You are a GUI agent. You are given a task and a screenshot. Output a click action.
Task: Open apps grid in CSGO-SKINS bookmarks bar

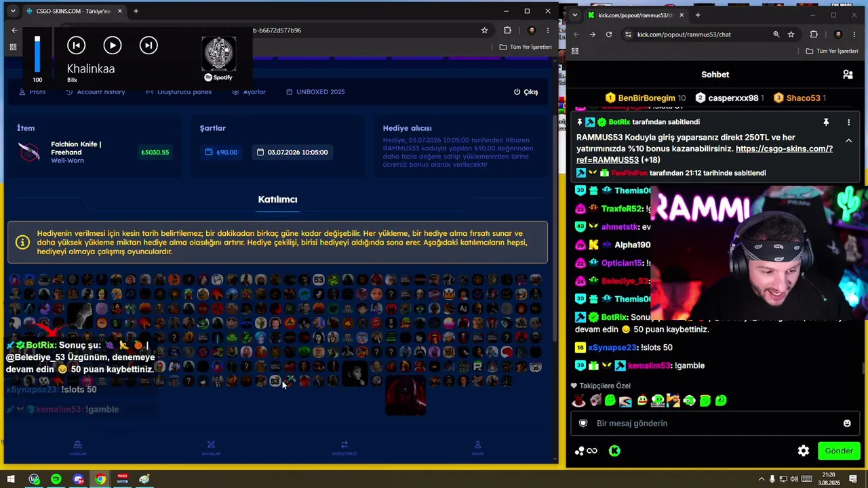13,47
